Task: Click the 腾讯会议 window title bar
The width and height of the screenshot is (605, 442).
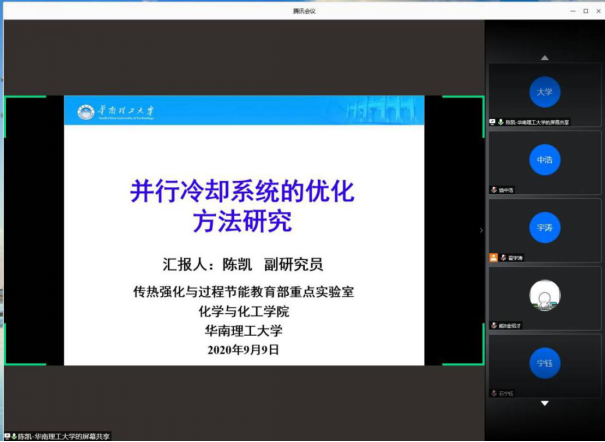Action: click(302, 10)
